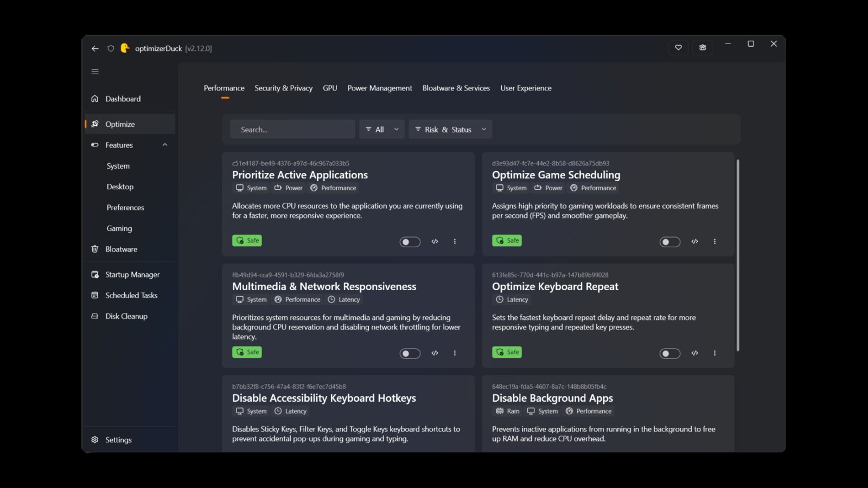Open Bloatware in the sidebar
The height and width of the screenshot is (488, 868).
point(130,249)
